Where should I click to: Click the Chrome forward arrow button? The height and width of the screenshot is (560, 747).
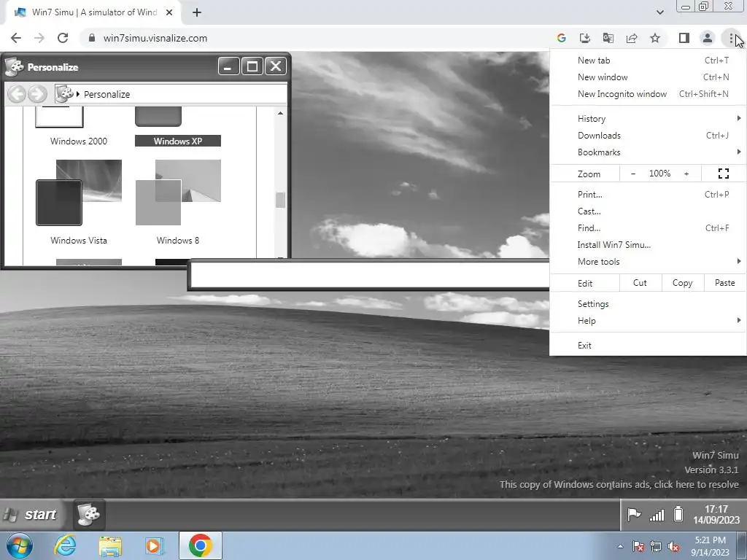click(x=39, y=38)
